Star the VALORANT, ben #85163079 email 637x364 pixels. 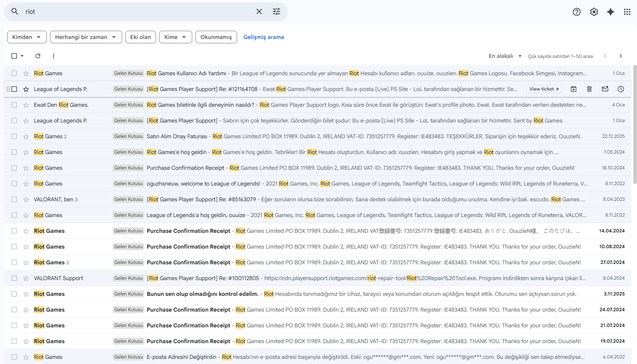(x=26, y=199)
